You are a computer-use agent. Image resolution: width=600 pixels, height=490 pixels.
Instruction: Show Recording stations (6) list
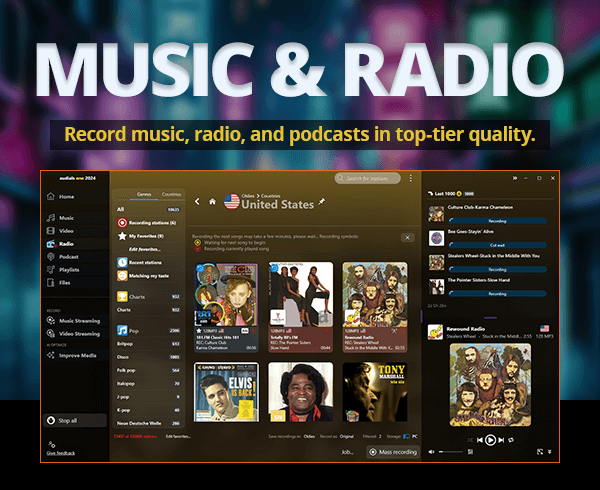tap(148, 223)
